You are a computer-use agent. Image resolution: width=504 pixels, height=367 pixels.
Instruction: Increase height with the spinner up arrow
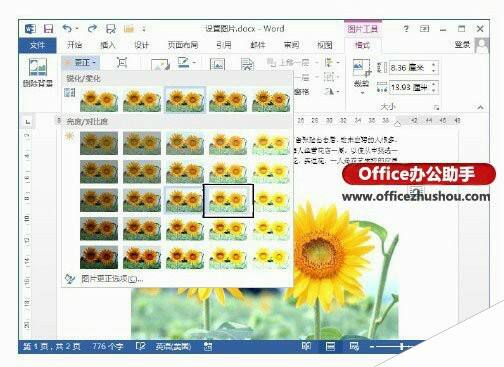click(x=434, y=65)
